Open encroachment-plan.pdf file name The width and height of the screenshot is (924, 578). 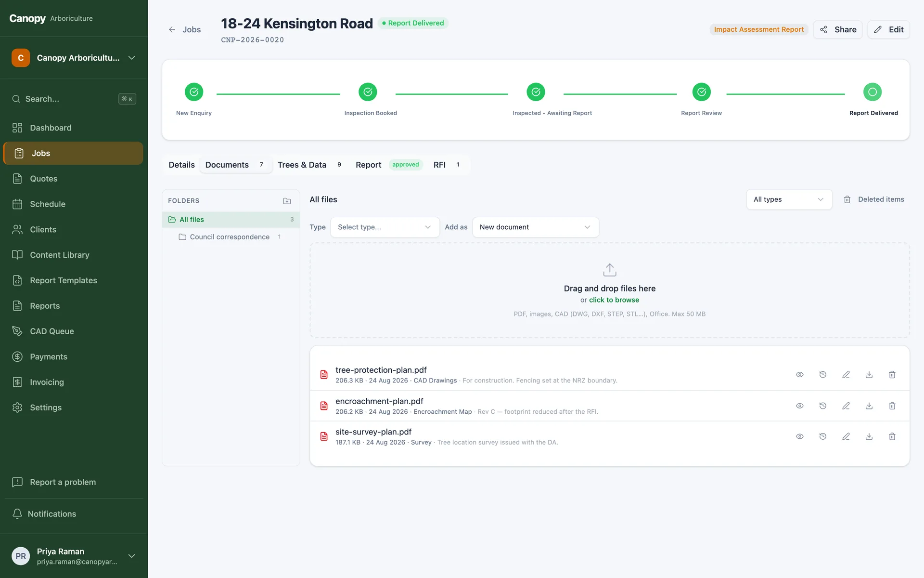379,401
